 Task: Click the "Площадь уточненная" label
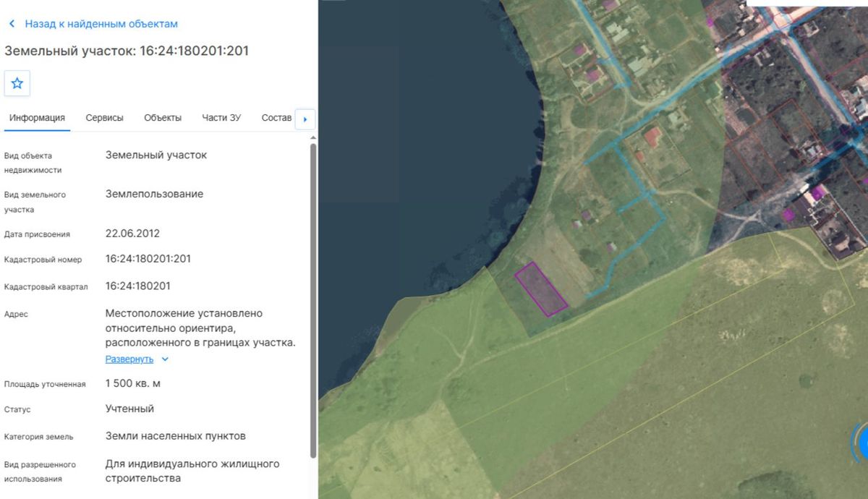coord(45,384)
